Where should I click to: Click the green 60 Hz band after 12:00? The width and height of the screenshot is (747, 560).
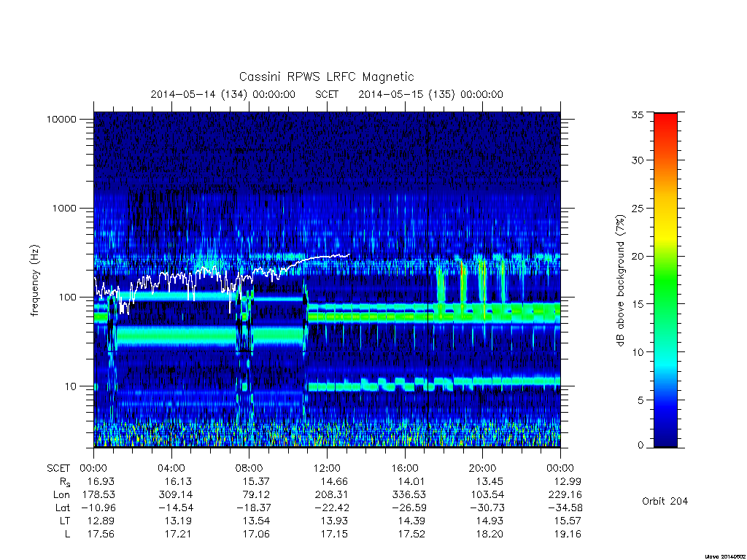point(433,316)
